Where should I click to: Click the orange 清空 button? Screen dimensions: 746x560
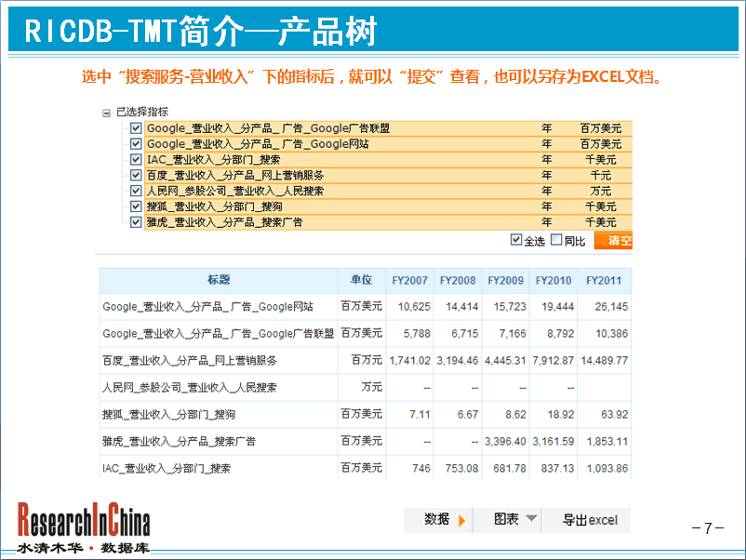(614, 241)
